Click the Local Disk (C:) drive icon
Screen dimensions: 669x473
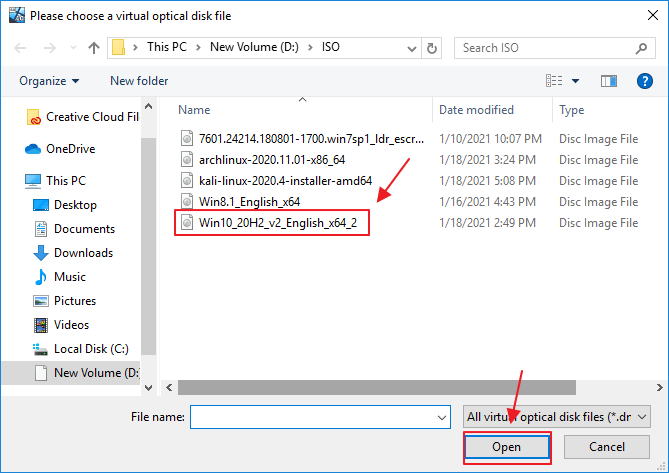click(40, 349)
